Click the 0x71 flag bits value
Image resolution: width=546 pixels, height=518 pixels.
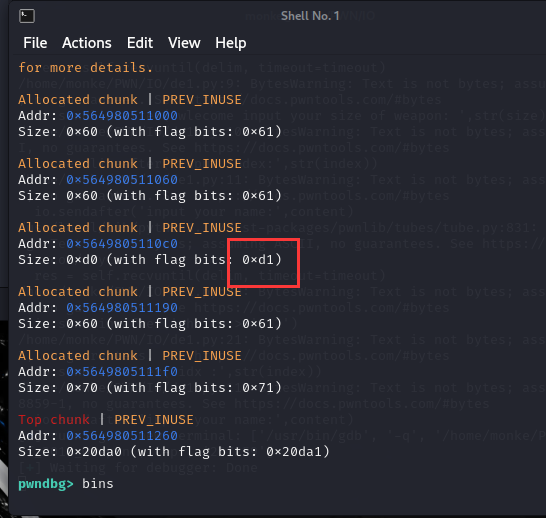point(258,388)
